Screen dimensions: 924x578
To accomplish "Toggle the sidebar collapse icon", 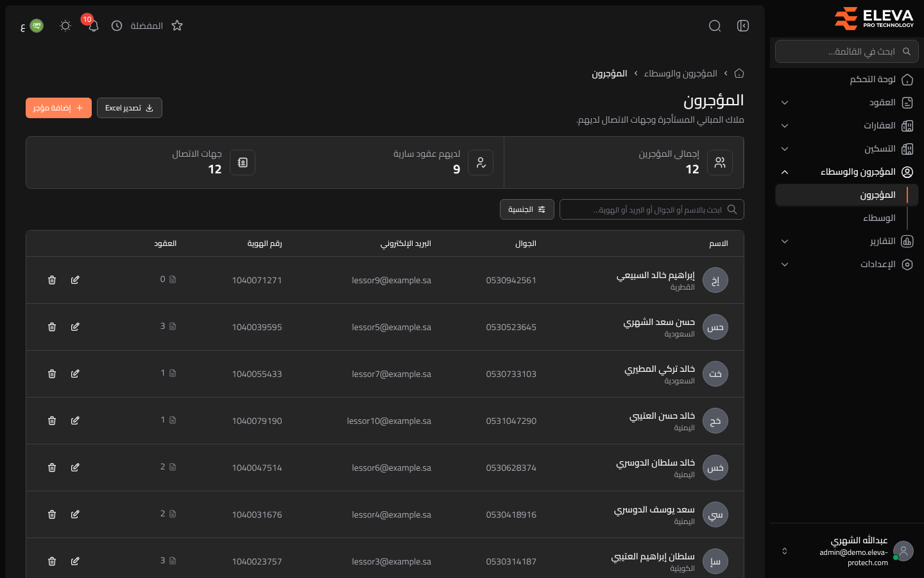I will point(743,26).
